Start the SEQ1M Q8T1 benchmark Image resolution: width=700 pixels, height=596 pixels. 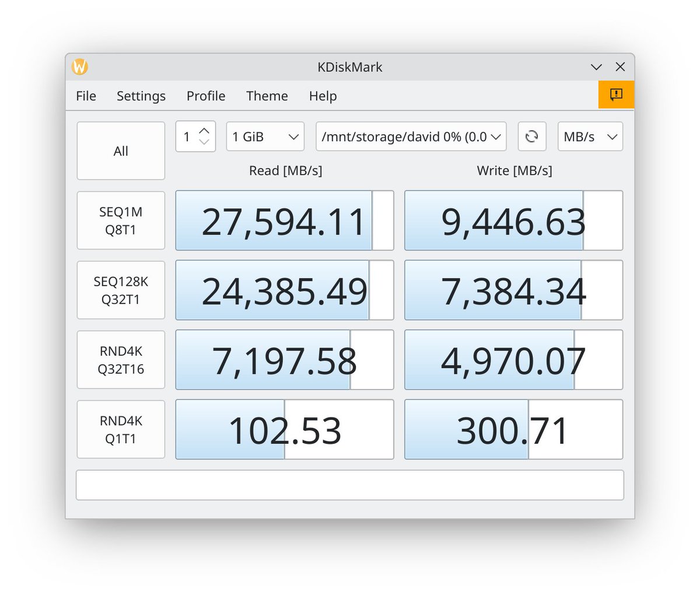(121, 220)
